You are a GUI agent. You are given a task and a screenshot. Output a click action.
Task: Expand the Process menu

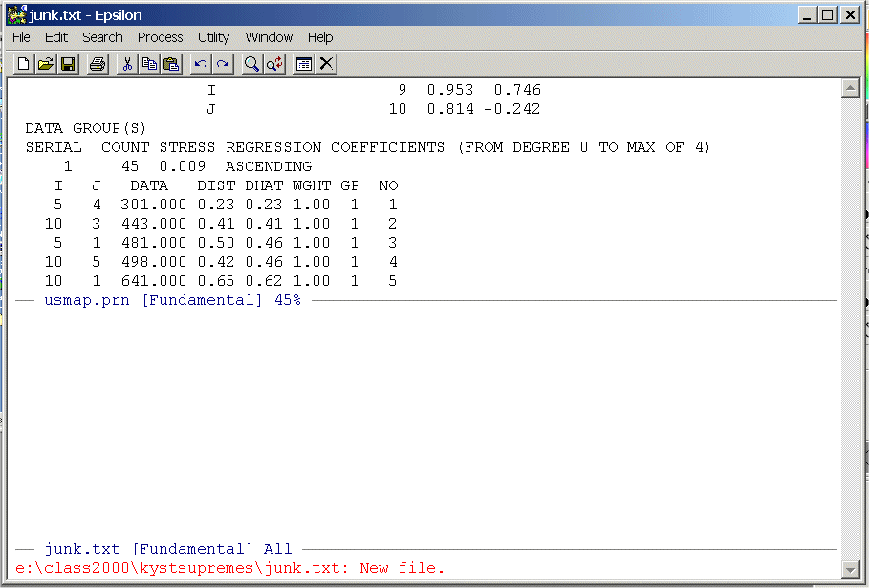click(x=160, y=37)
